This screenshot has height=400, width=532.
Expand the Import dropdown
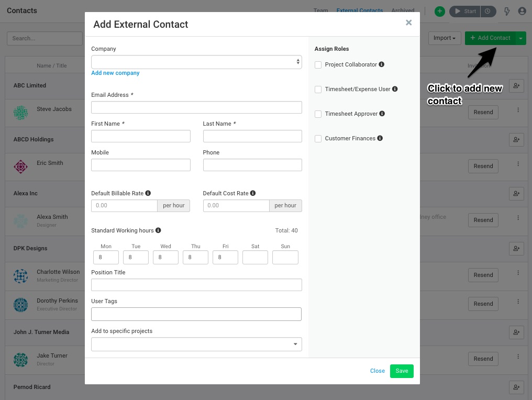click(x=445, y=38)
